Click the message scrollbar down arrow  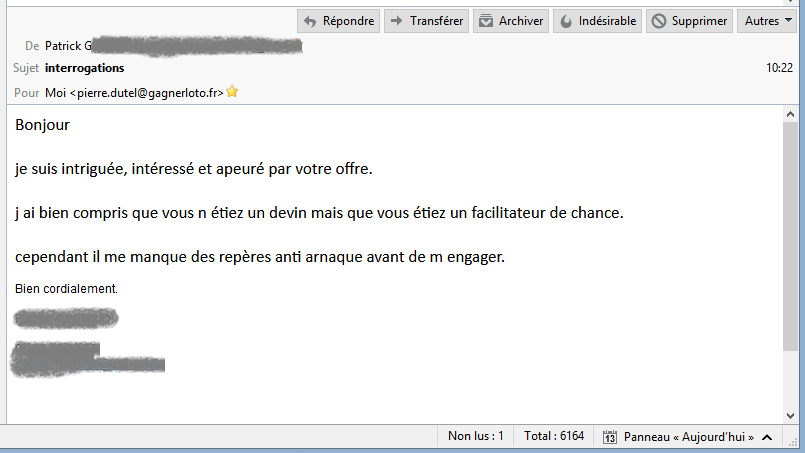(791, 416)
